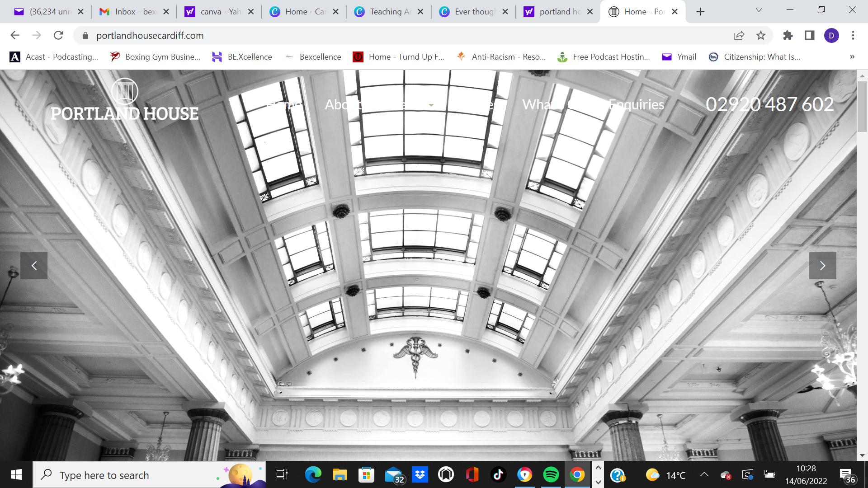
Task: Bookmark this page with star icon
Action: click(761, 35)
